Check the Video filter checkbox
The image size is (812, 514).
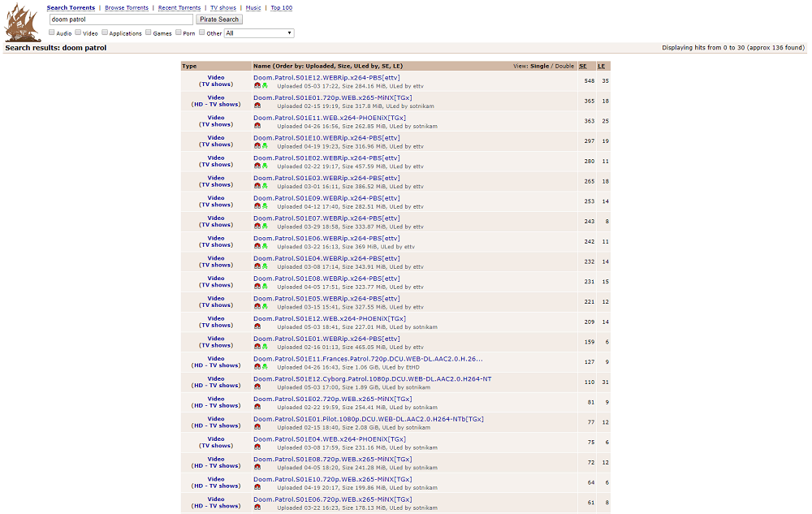[x=78, y=32]
